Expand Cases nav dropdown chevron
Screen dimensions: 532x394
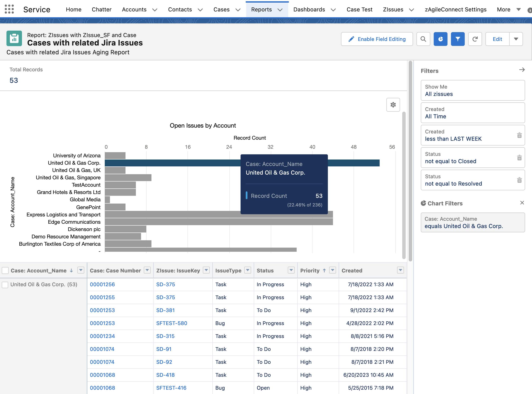(x=238, y=10)
